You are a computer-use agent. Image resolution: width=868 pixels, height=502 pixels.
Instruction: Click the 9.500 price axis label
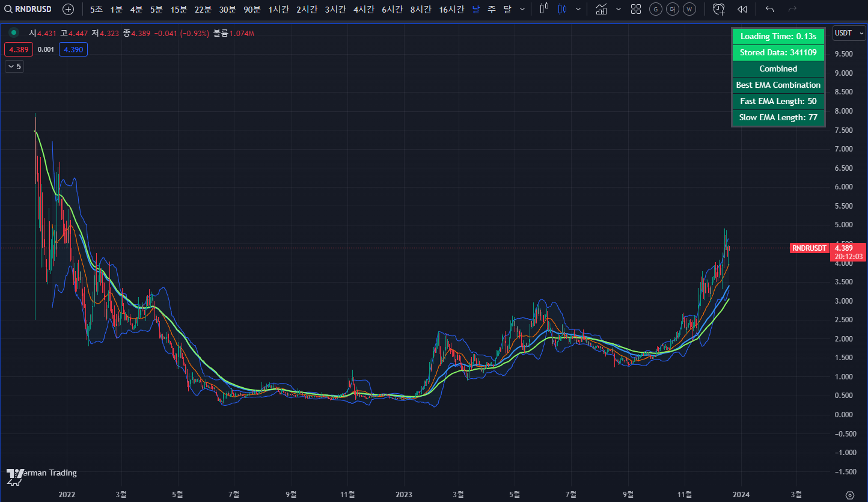[x=844, y=54]
